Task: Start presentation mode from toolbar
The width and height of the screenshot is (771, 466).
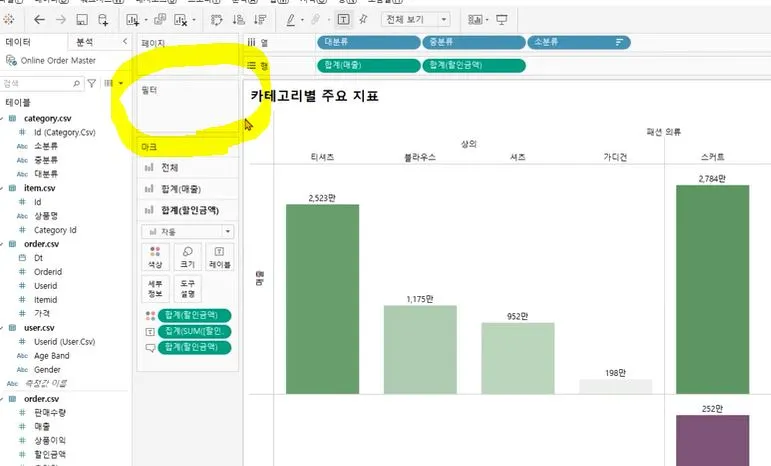Action: tap(502, 20)
